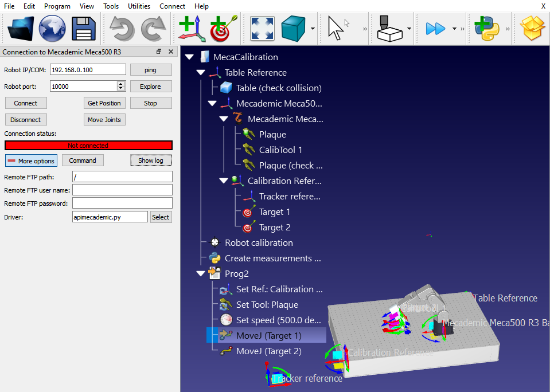Select the CalibTool 1 item
The image size is (550, 392).
pyautogui.click(x=272, y=150)
